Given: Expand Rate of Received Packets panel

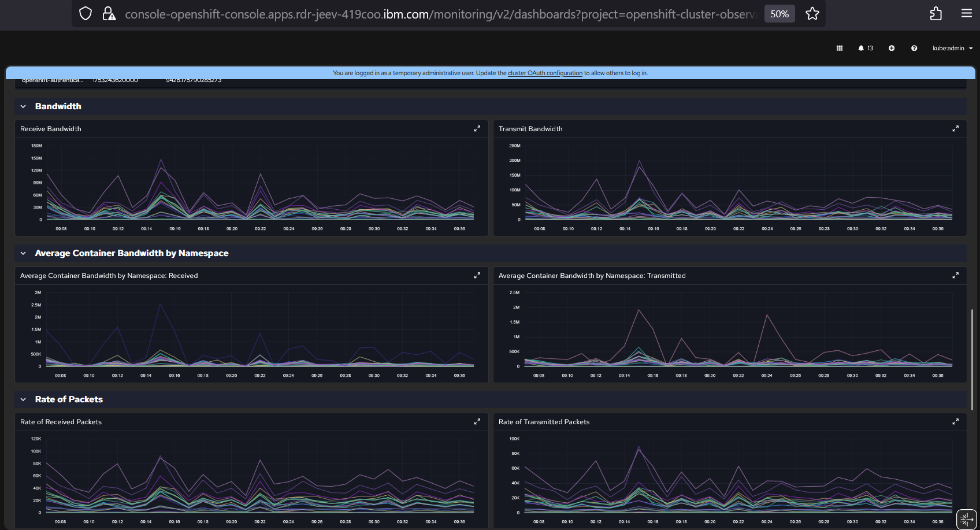Looking at the screenshot, I should 477,422.
